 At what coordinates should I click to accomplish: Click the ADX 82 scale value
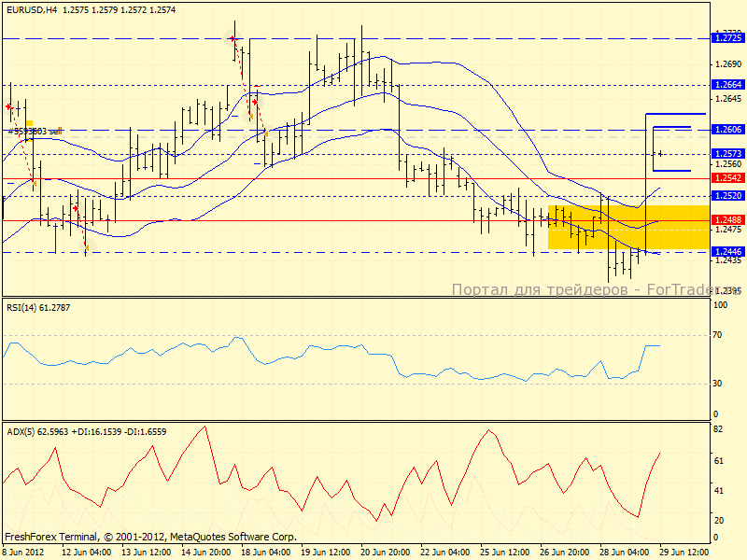click(x=718, y=429)
